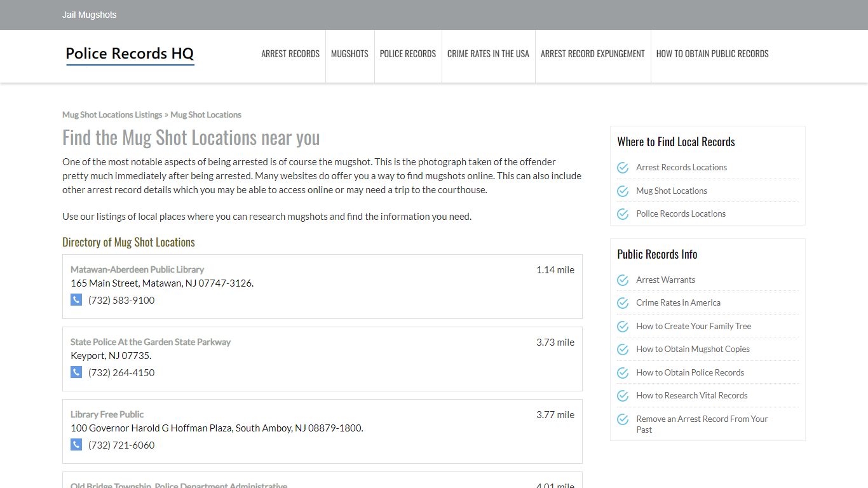Click the Where to Find Local Records heading
Screen dimensions: 868x488
tap(676, 142)
